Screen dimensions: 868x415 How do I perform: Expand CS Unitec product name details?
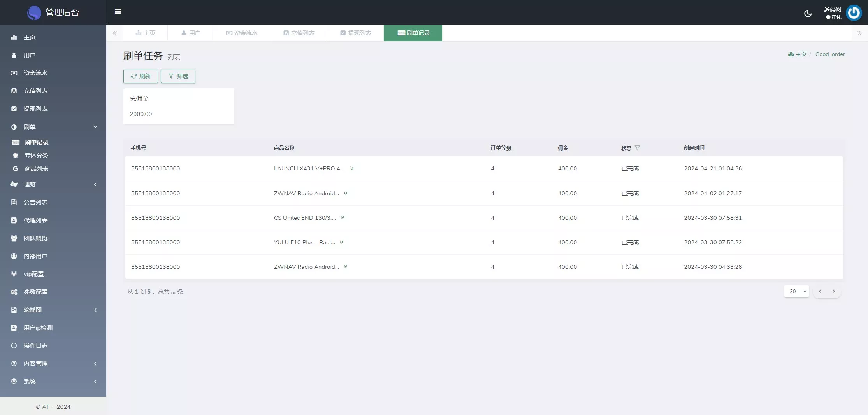(x=343, y=218)
